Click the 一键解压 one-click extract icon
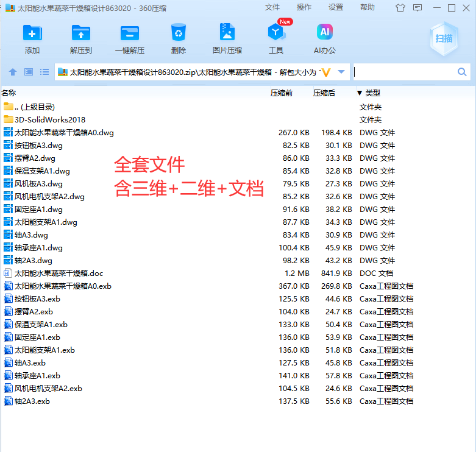This screenshot has width=476, height=452. click(x=130, y=32)
